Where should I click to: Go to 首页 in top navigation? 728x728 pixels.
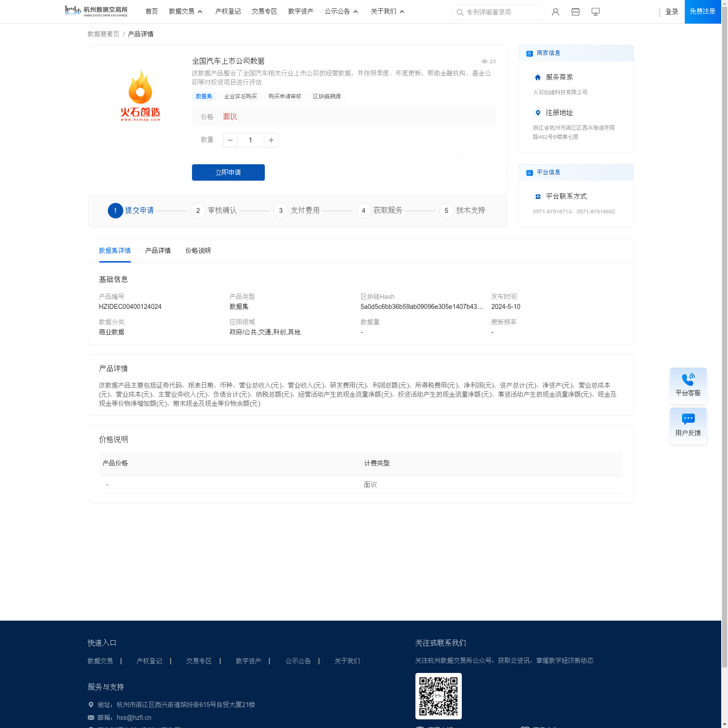coord(152,11)
